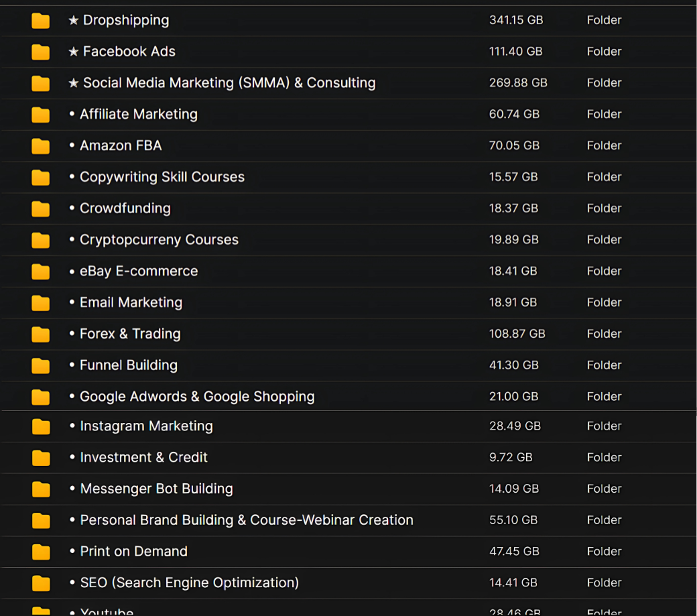The height and width of the screenshot is (616, 697).
Task: Click the 108.87 GB size value
Action: [x=517, y=334]
